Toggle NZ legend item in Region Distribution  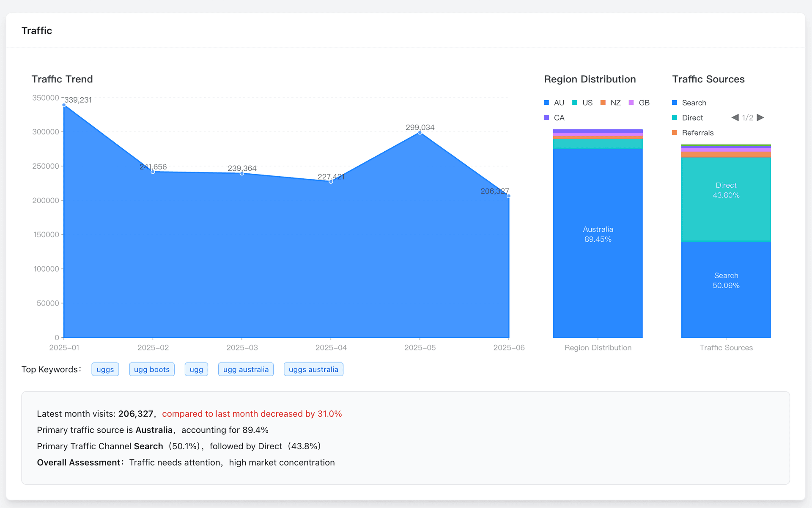pos(611,103)
